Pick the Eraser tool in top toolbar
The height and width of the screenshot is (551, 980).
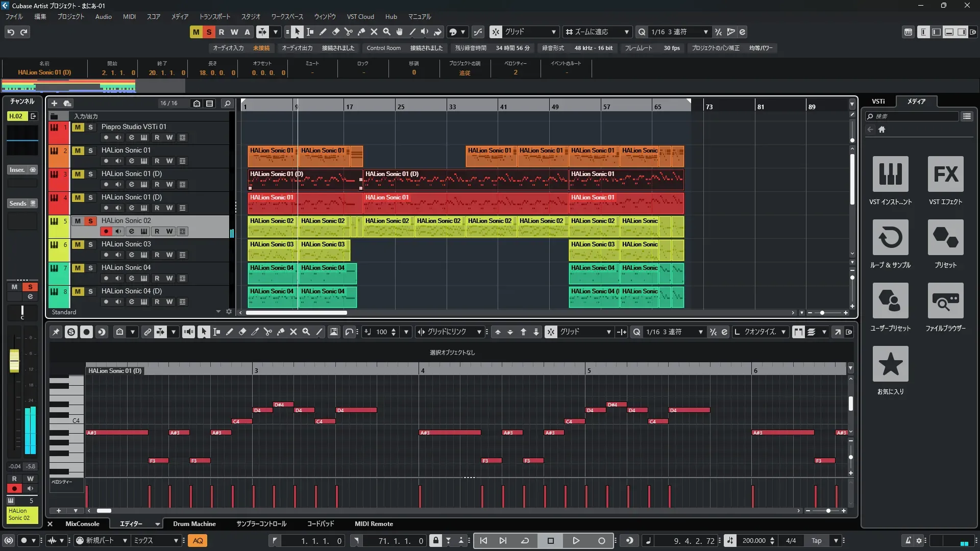335,32
